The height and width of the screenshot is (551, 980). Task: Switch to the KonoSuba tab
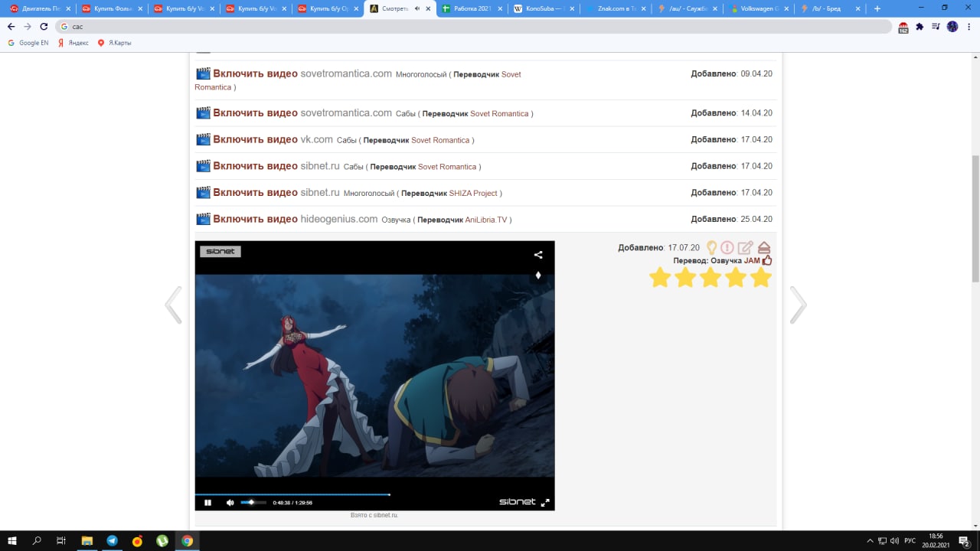[543, 8]
